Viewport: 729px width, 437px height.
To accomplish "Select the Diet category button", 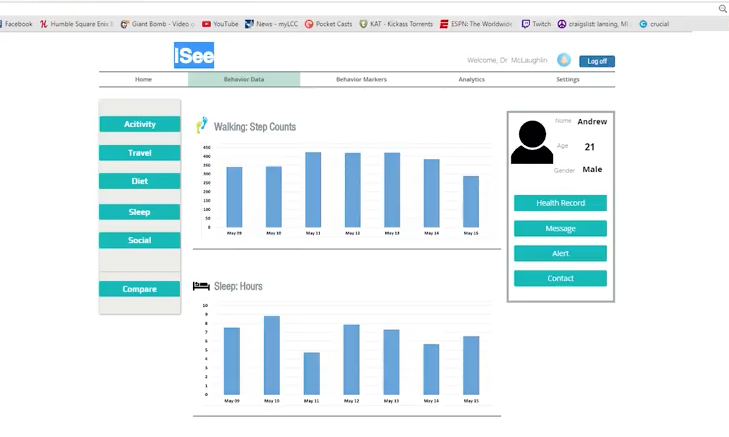I will (140, 182).
